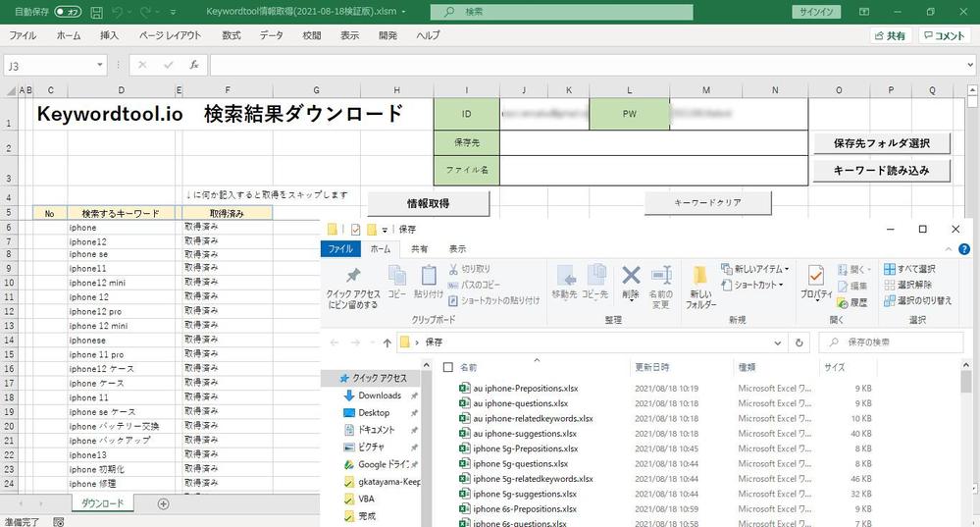The height and width of the screenshot is (527, 980).
Task: Open the ファイル menu in Excel
Action: (23, 35)
